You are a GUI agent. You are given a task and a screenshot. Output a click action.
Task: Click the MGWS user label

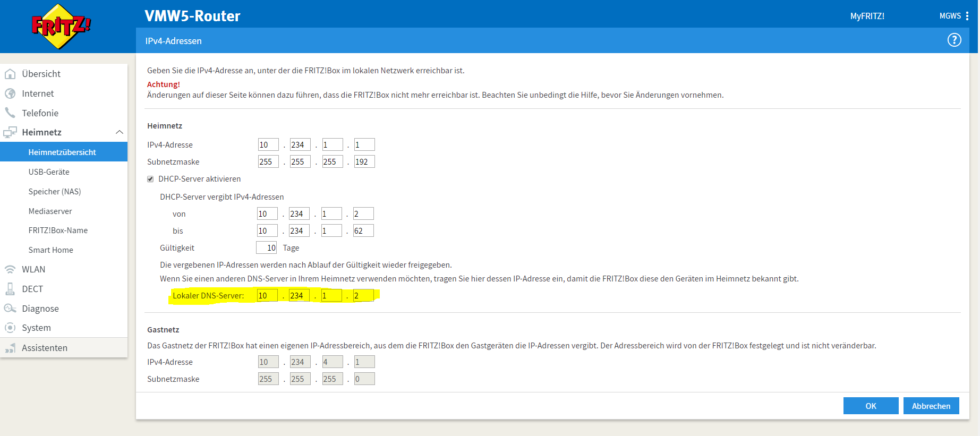tap(950, 16)
